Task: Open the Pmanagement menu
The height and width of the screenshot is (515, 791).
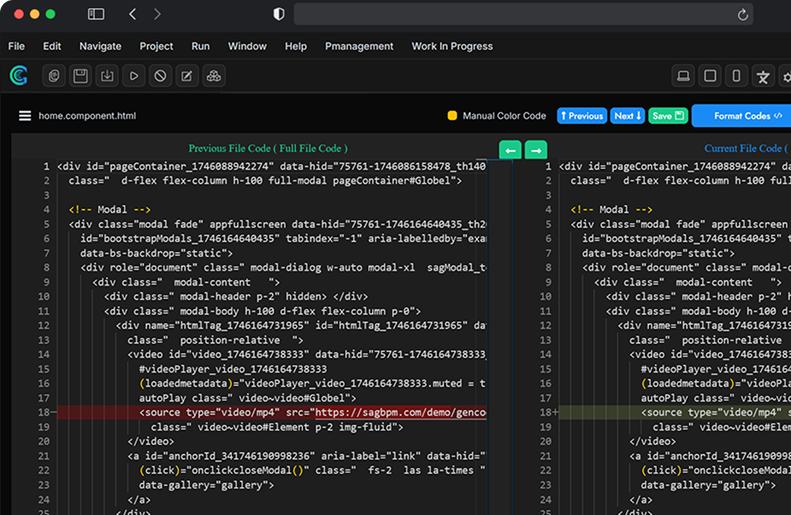Action: [x=359, y=46]
